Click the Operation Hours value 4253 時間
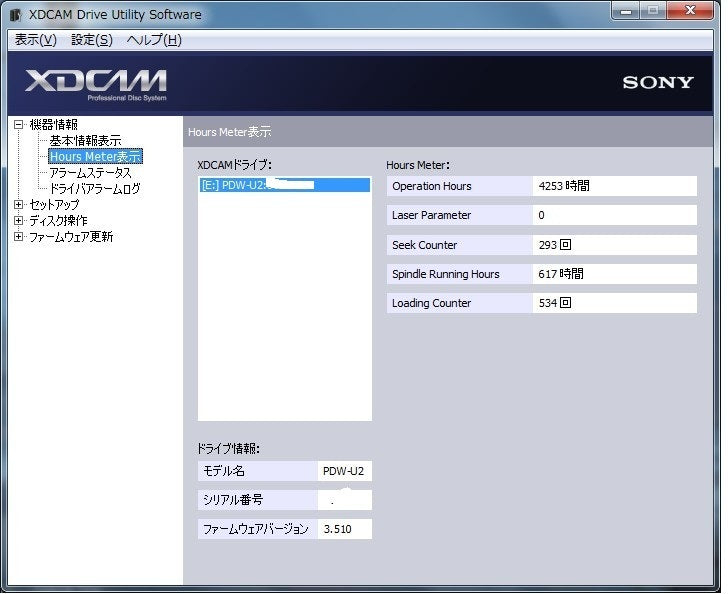Viewport: 728px width, 594px height. [615, 186]
